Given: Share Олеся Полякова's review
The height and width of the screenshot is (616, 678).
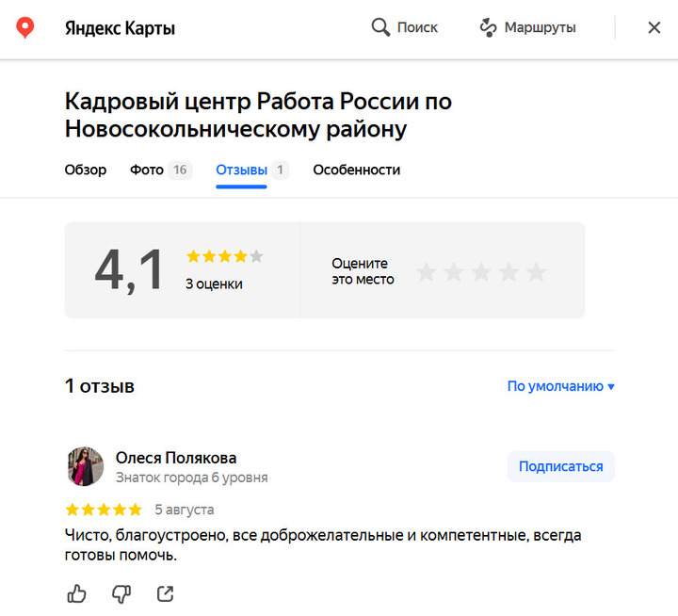Looking at the screenshot, I should click(x=166, y=593).
